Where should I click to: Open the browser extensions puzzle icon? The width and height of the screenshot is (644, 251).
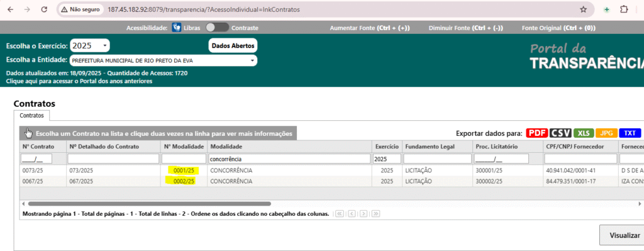tap(623, 9)
